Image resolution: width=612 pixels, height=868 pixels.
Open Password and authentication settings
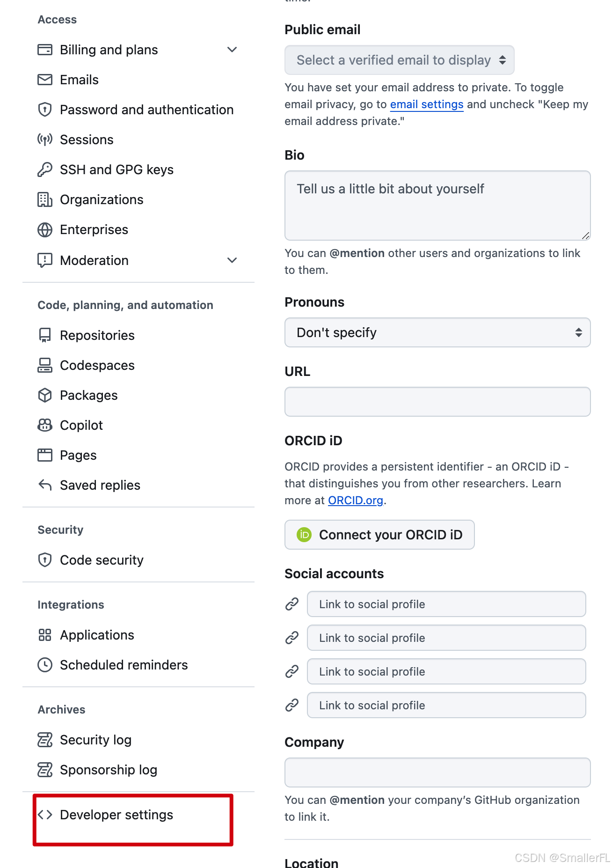146,110
